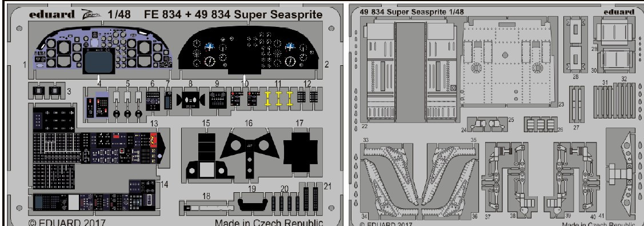Select the upper seat frame part 29
Image resolution: width=644 pixels, height=226 pixels.
pos(614,33)
